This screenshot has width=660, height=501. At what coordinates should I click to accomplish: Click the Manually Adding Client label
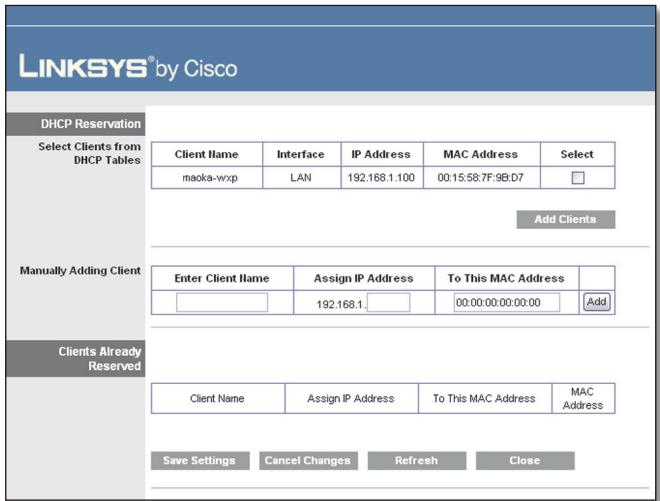coord(80,270)
